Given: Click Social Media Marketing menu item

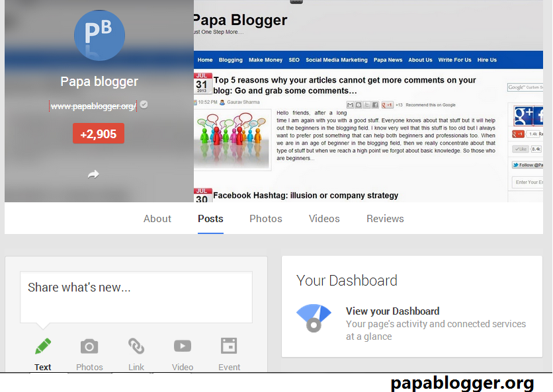Looking at the screenshot, I should [x=337, y=60].
